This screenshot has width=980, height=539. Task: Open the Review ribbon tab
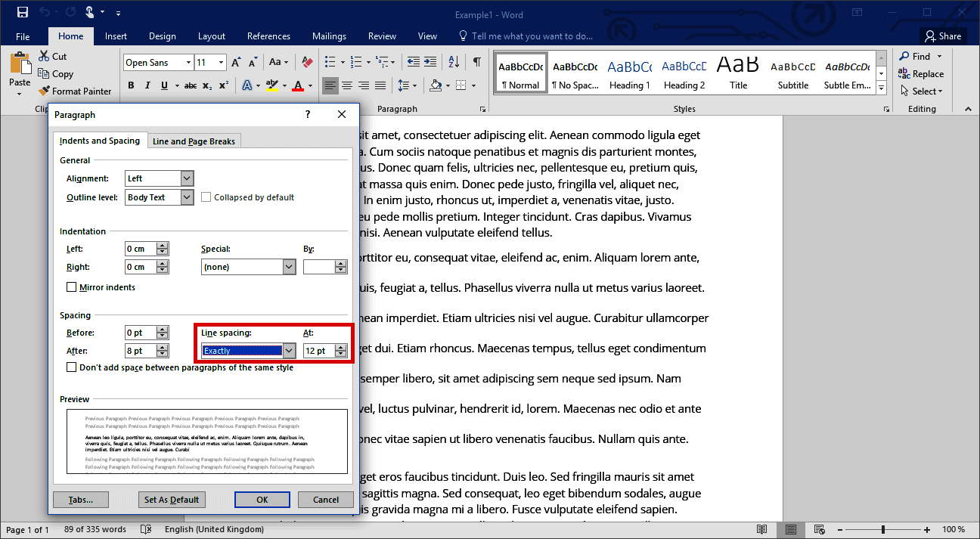[x=382, y=36]
